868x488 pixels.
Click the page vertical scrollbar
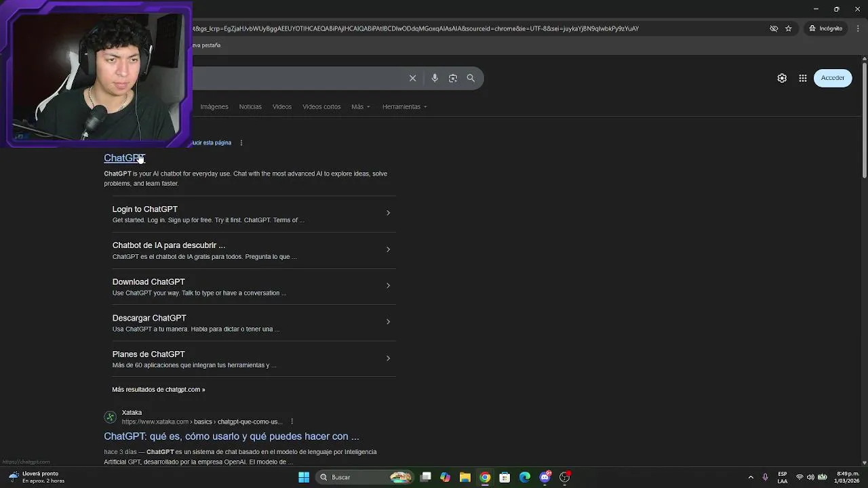[x=865, y=121]
